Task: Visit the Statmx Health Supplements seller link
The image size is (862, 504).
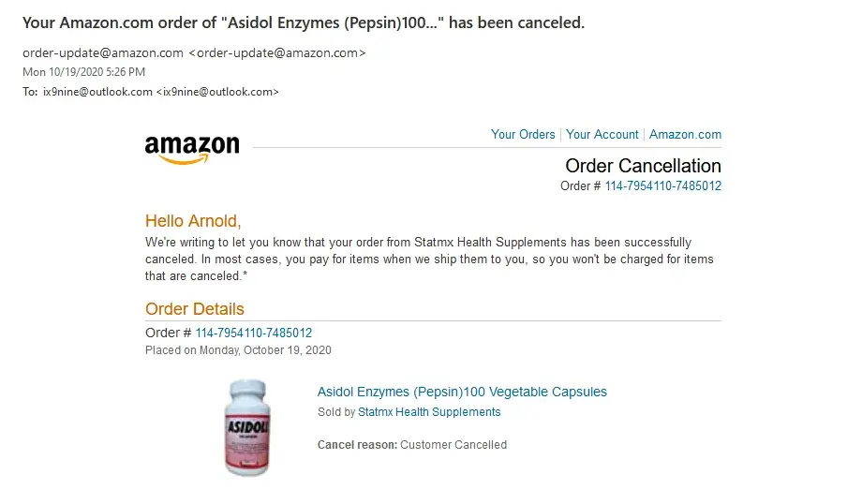Action: [x=429, y=412]
